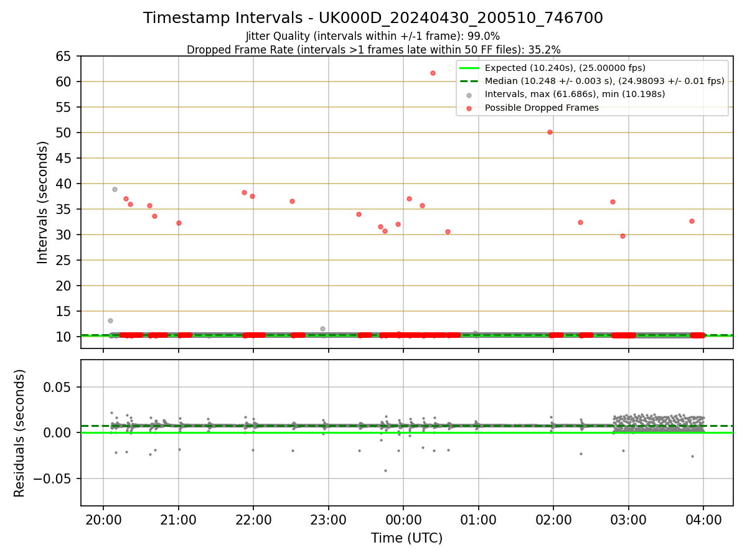Image resolution: width=747 pixels, height=560 pixels.
Task: Click the Residuals (seconds) y-axis label
Action: (x=20, y=433)
